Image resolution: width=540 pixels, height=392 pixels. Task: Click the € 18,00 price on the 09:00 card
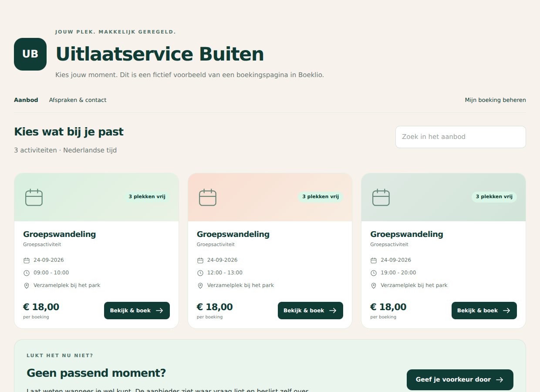[x=41, y=307]
